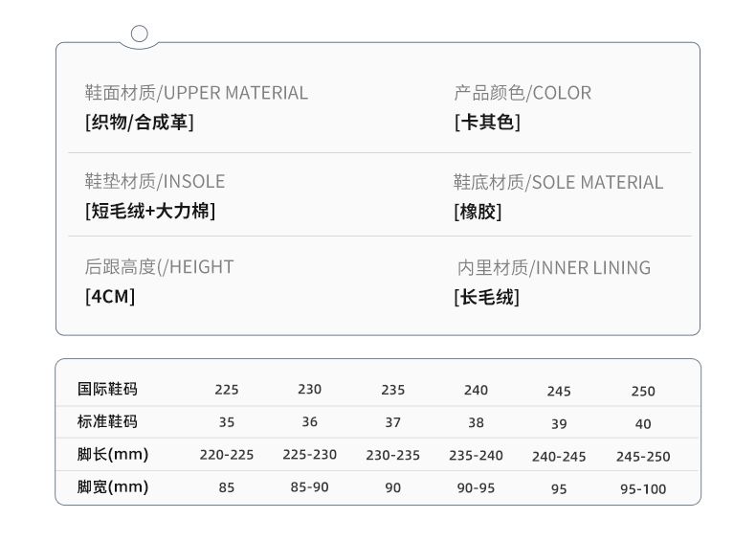Click the 235-240 foot length cell

point(476,455)
